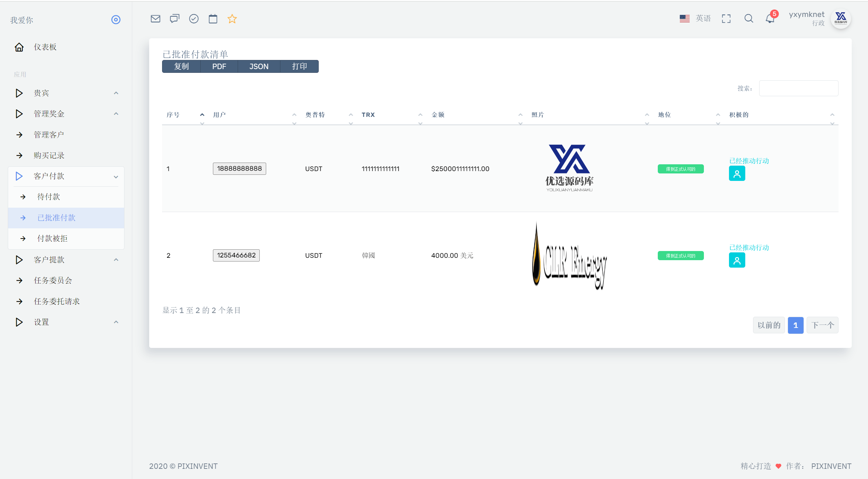Select page 1 in pagination
The width and height of the screenshot is (868, 479).
(x=795, y=325)
